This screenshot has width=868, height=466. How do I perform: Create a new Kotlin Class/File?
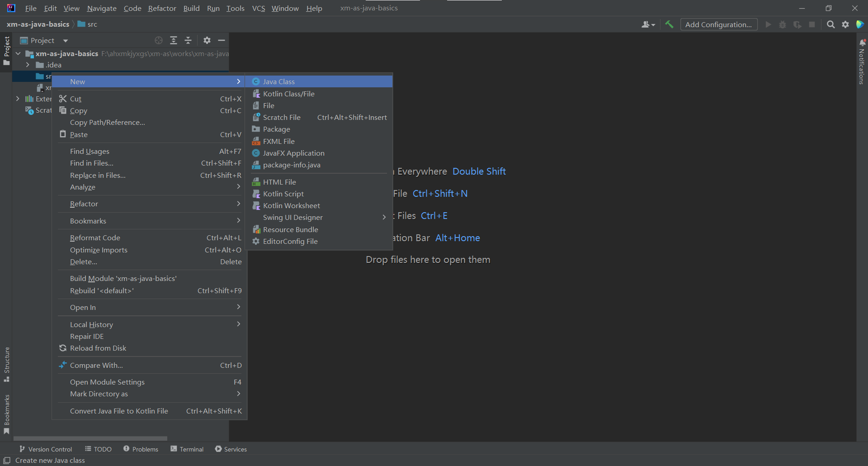click(x=319, y=94)
